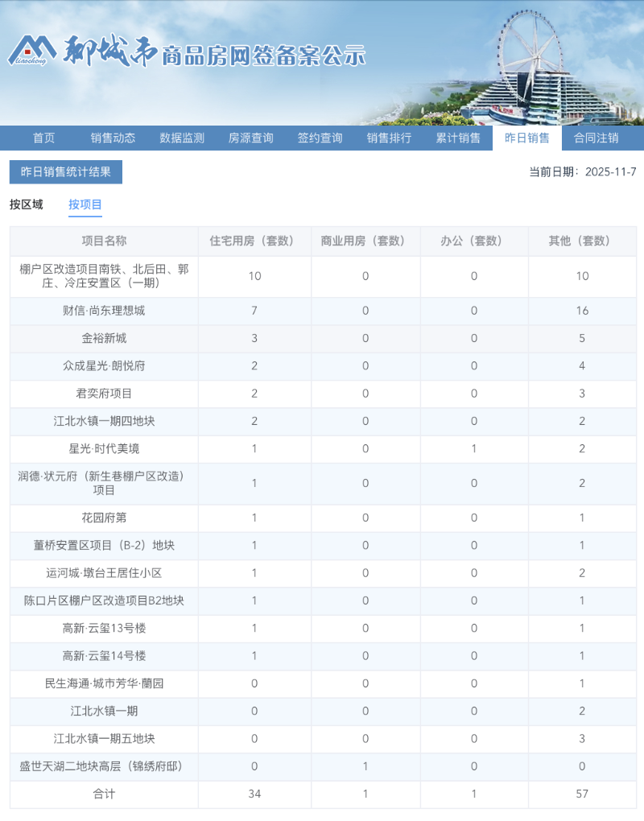644x821 pixels.
Task: Select the 销售排行 navigation item
Action: (x=390, y=138)
